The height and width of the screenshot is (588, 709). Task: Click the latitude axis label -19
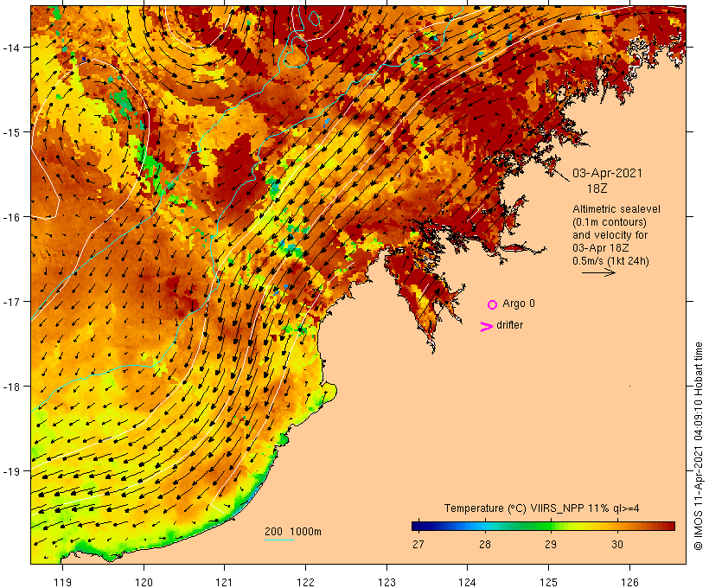pyautogui.click(x=11, y=471)
